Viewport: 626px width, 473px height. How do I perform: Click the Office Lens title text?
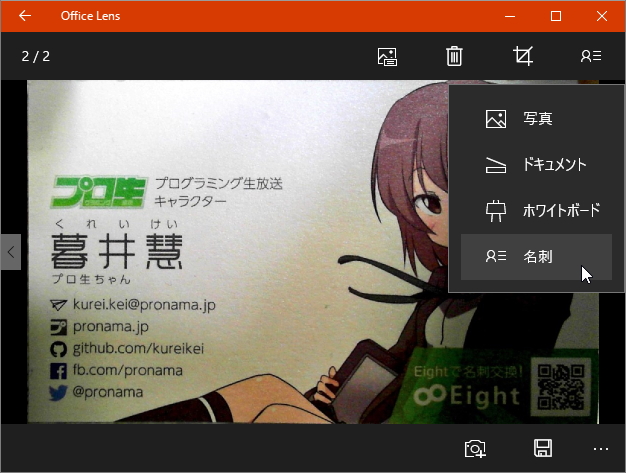[90, 16]
